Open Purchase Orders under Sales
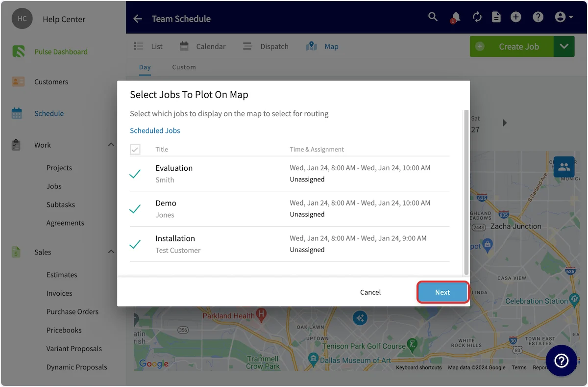Screen dimensions: 588x387 click(73, 311)
